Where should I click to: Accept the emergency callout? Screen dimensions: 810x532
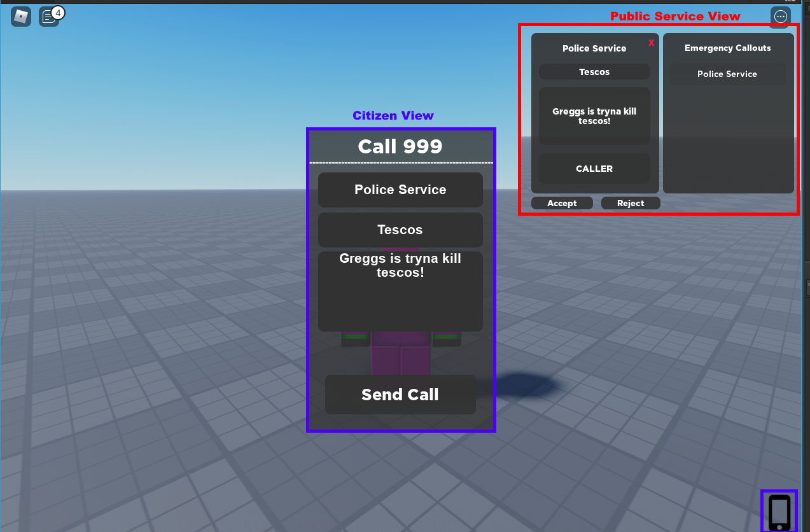tap(562, 203)
